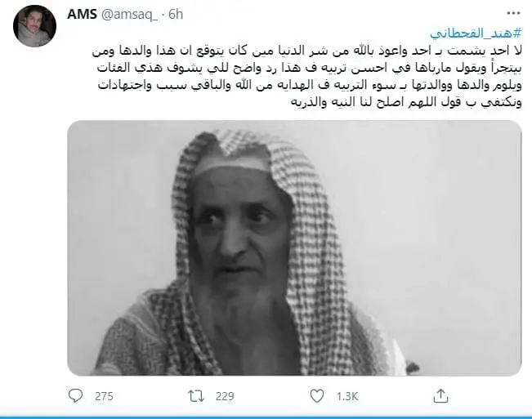
Task: Click the third tweet line starting ويلوم والدها
Action: pyautogui.click(x=310, y=85)
